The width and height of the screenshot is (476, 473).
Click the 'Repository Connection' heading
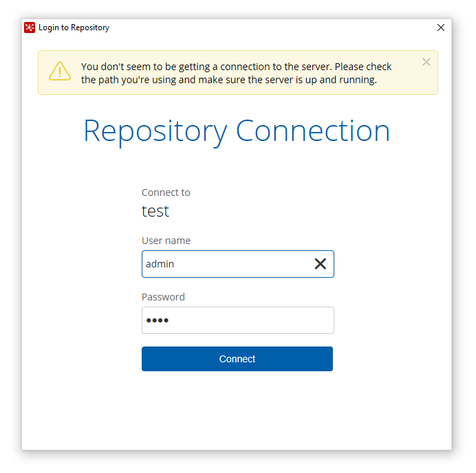[x=237, y=132]
